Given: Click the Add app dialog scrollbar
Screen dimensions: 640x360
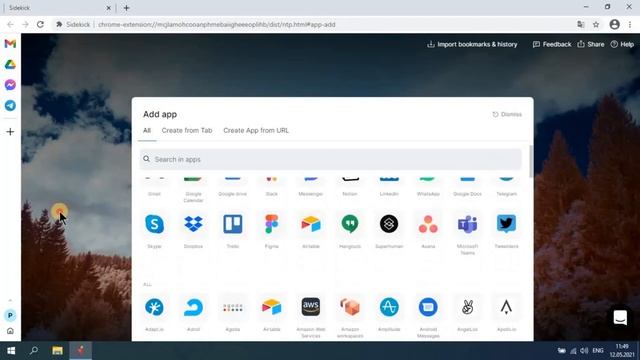Looking at the screenshot, I should (x=531, y=161).
